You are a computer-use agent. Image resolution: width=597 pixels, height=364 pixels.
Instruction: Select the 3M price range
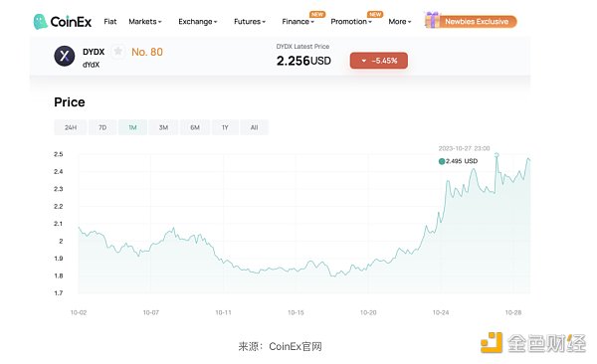point(163,127)
